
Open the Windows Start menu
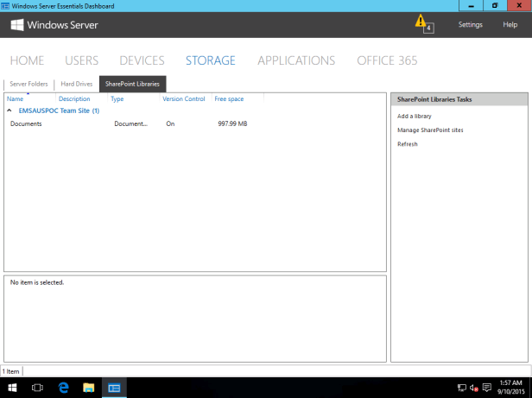tap(12, 389)
